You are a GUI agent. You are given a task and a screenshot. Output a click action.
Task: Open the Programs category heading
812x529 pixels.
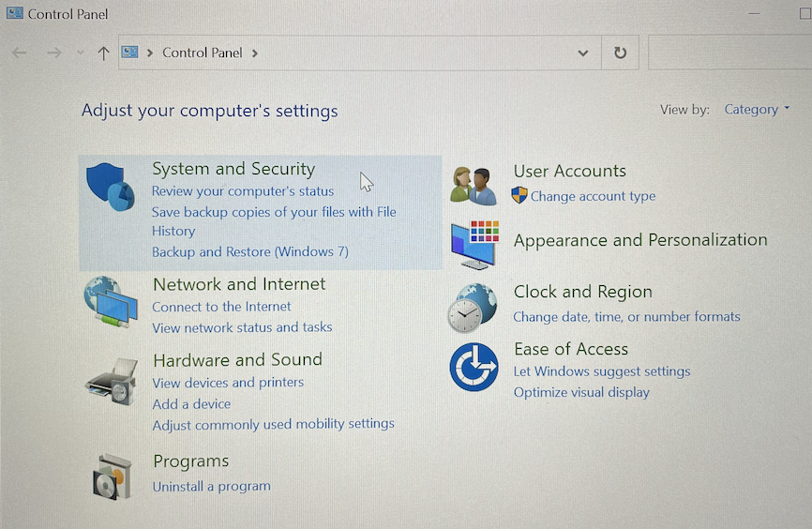(191, 461)
